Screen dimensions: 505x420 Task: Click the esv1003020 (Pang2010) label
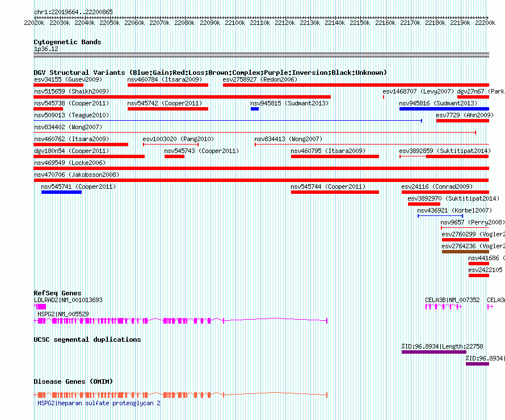(178, 139)
